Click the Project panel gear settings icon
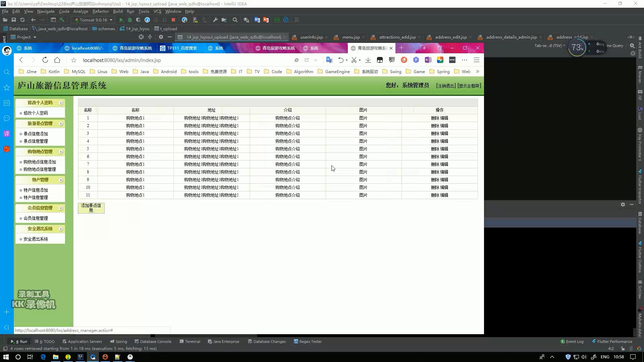 161,37
